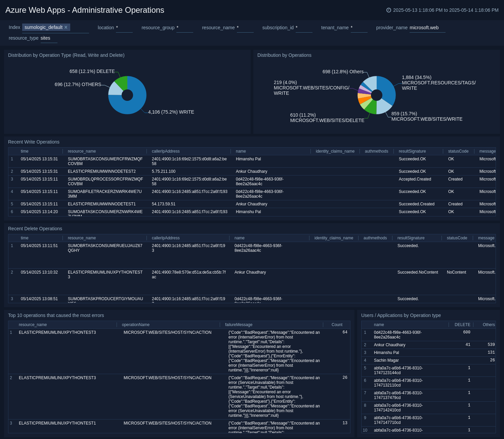Edit the location filter field

pyautogui.click(x=124, y=28)
